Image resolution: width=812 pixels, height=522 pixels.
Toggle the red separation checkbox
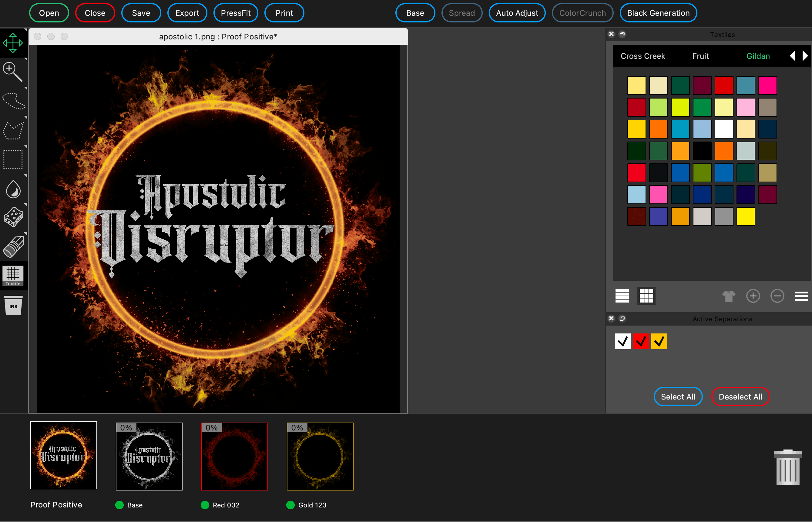click(641, 341)
